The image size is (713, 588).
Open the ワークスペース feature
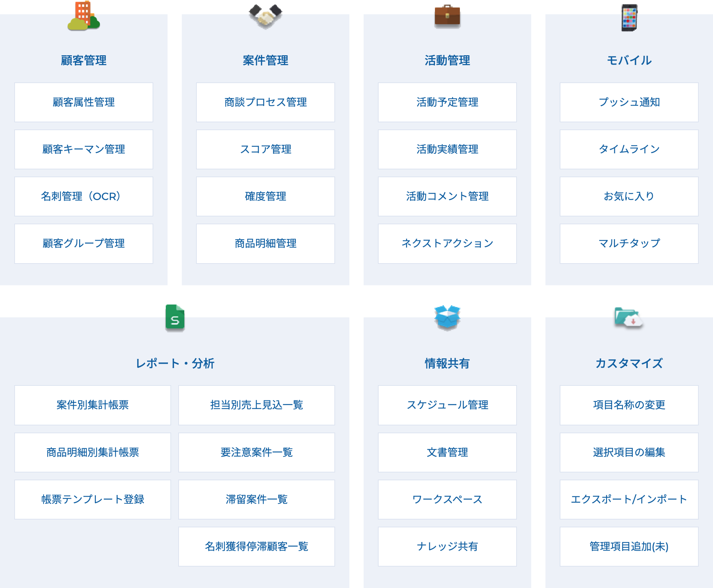point(447,500)
